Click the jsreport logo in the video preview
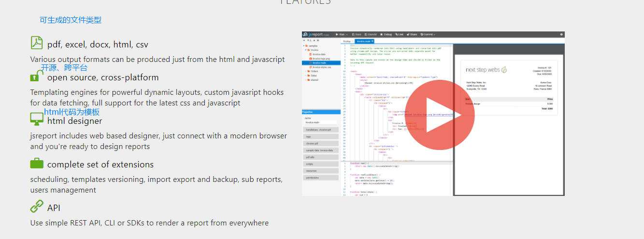The height and width of the screenshot is (239, 644). point(316,34)
